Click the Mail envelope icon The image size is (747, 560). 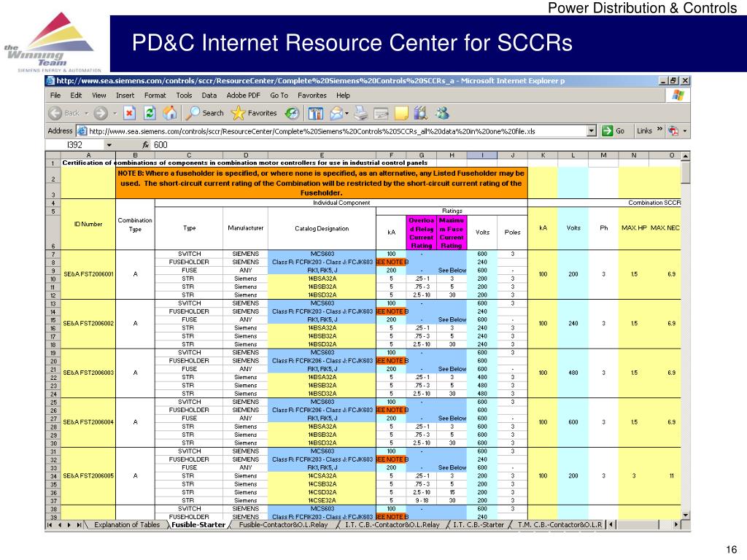(336, 113)
